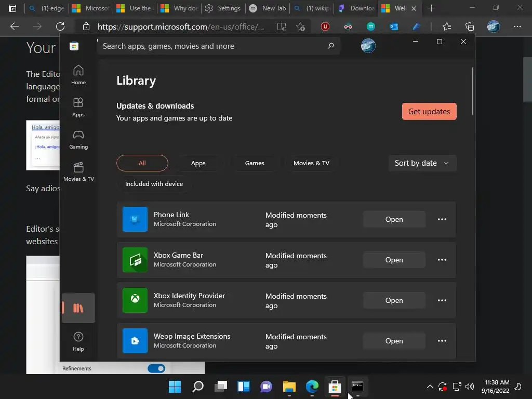Open Gaming section in Store sidebar

point(78,139)
